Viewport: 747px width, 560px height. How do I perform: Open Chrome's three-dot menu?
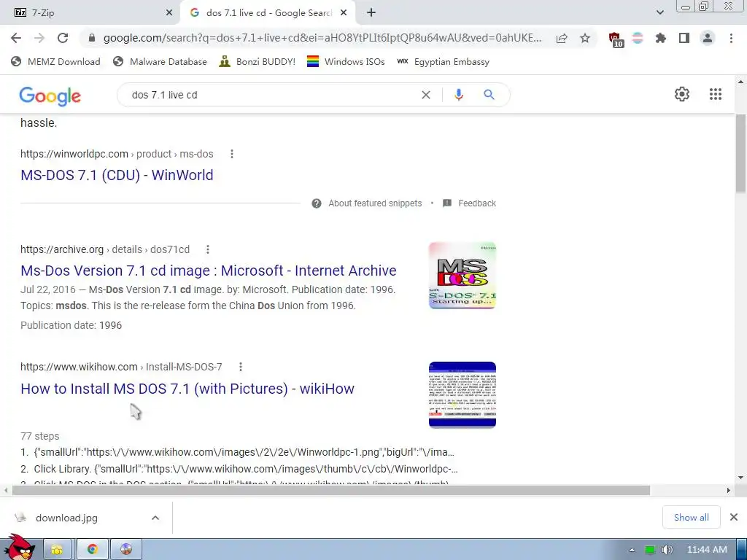tap(731, 38)
